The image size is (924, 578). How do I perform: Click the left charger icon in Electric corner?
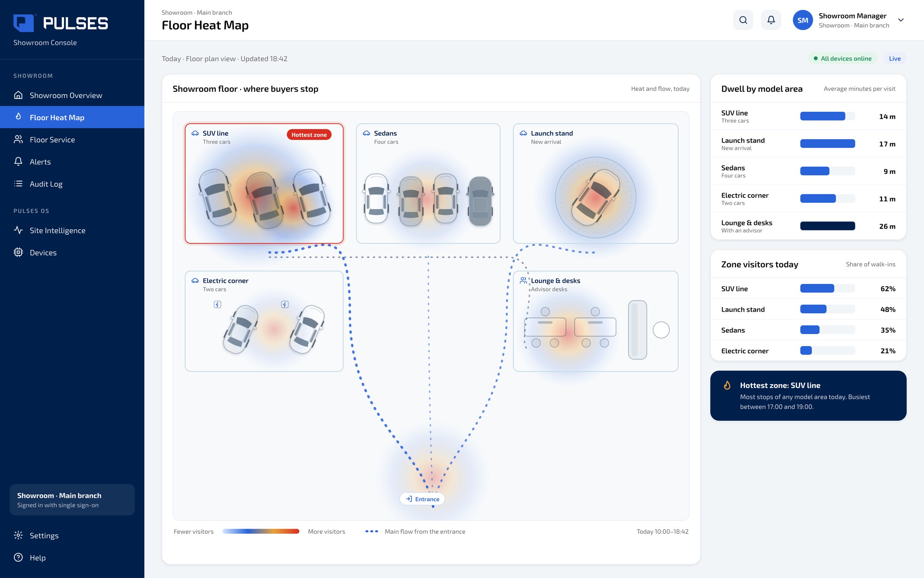click(x=218, y=304)
